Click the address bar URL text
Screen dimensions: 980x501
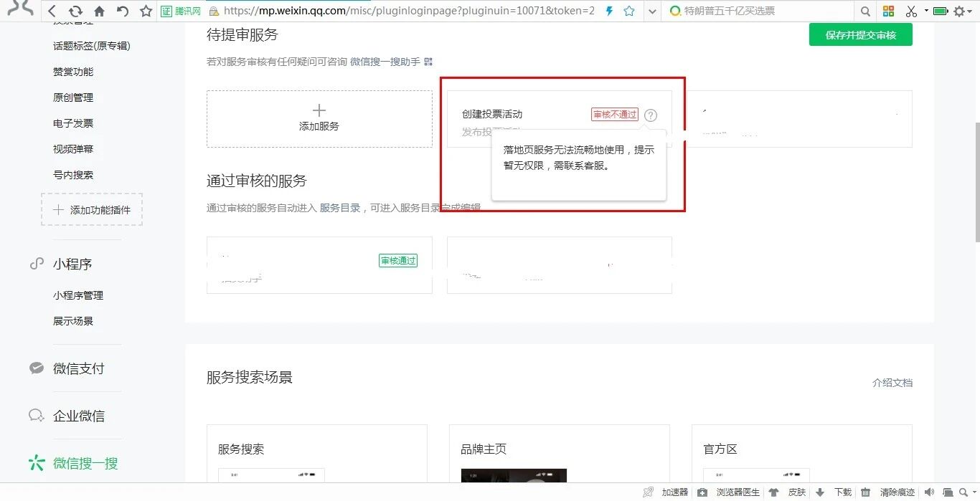(x=409, y=11)
